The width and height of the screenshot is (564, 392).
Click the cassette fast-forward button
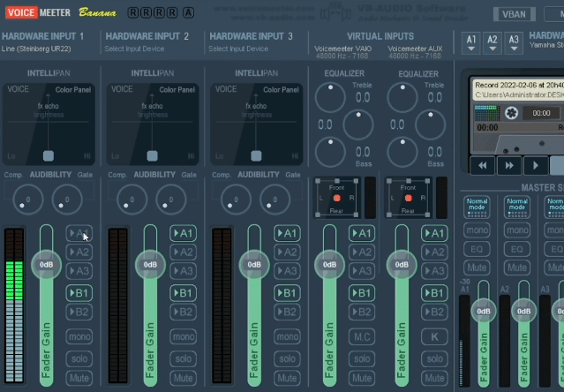pyautogui.click(x=508, y=165)
